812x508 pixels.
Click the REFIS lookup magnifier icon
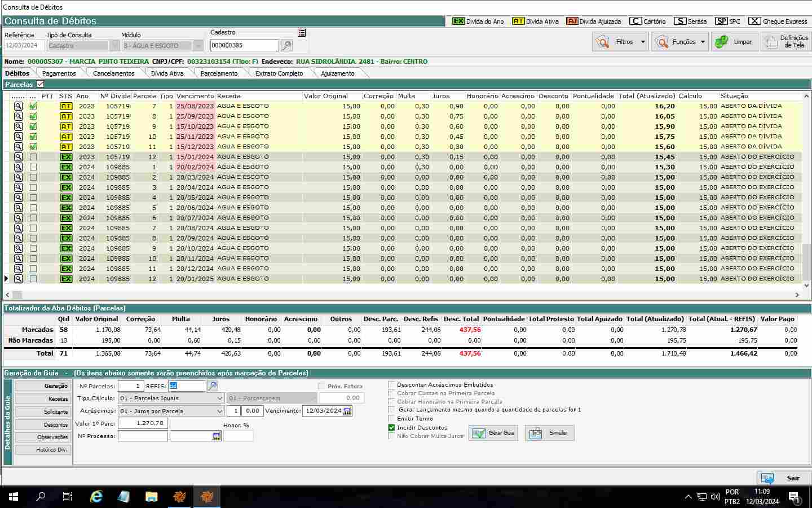[x=212, y=386]
